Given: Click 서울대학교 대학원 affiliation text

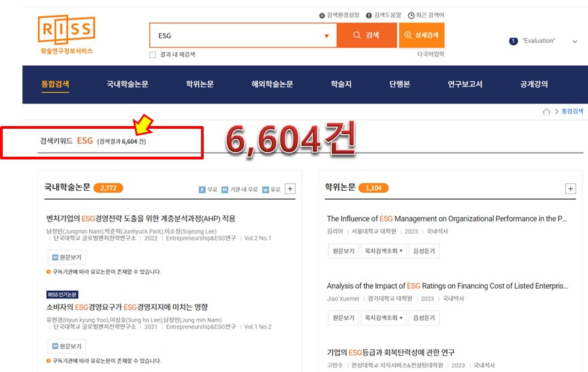Looking at the screenshot, I should point(373,232).
